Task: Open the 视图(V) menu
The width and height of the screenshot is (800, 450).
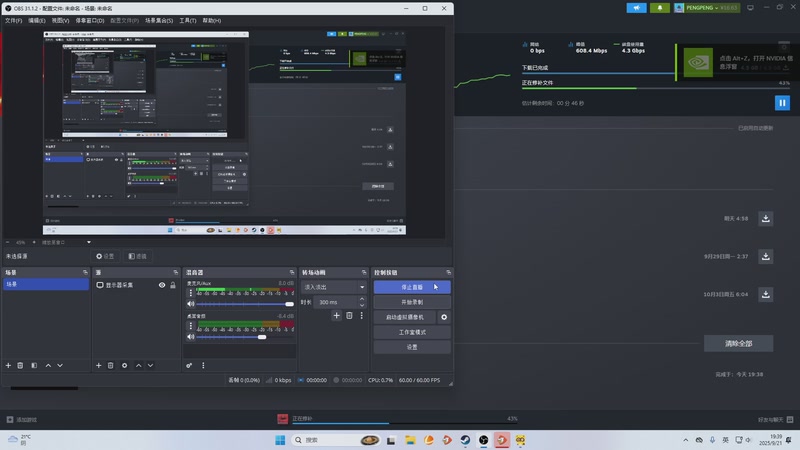Action: click(x=60, y=20)
